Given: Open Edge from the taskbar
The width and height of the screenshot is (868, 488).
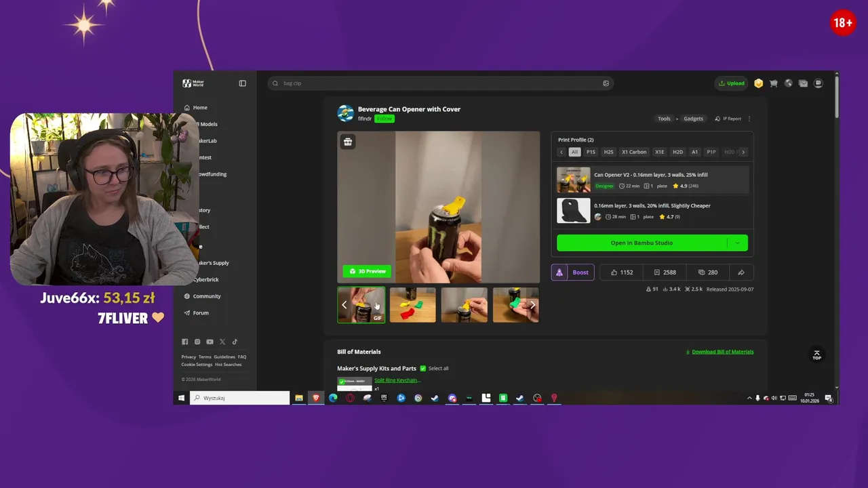Looking at the screenshot, I should point(333,398).
